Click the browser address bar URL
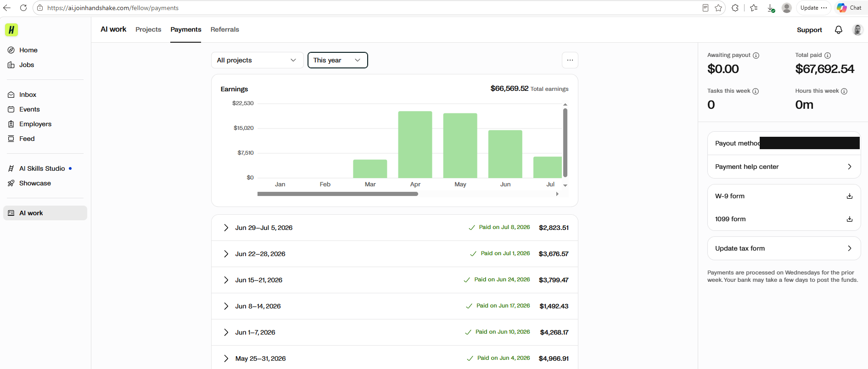The height and width of the screenshot is (369, 868). point(113,8)
